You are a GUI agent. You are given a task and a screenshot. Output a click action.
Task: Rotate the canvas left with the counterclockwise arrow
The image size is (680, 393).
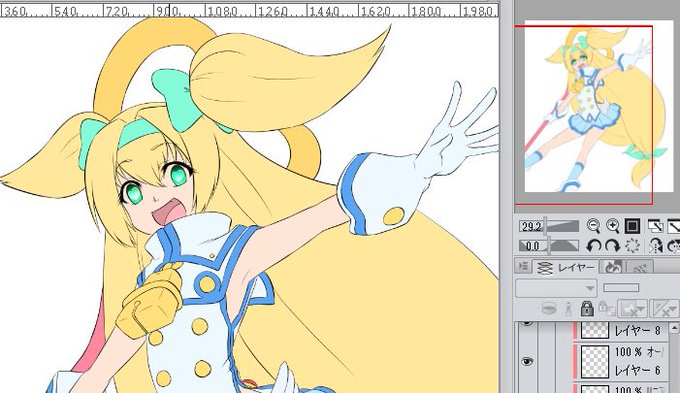[x=593, y=246]
